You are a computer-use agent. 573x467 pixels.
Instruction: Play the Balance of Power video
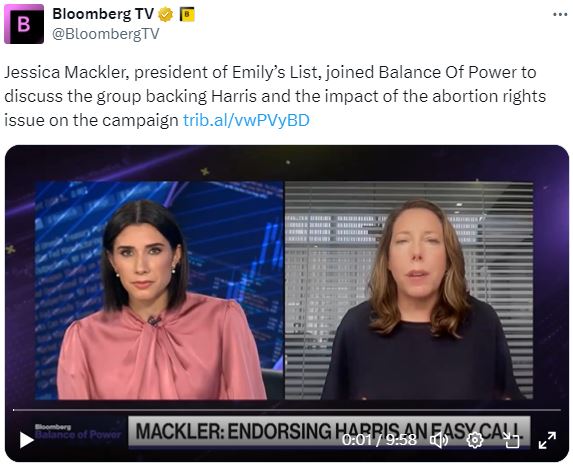point(26,440)
